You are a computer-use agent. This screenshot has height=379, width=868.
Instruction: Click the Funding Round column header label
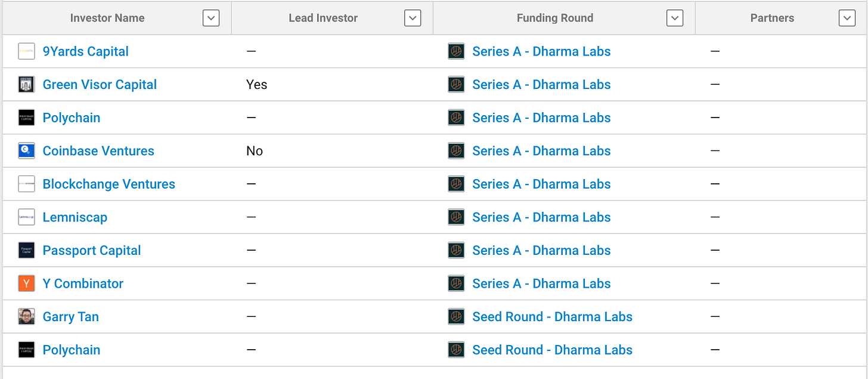[x=555, y=18]
